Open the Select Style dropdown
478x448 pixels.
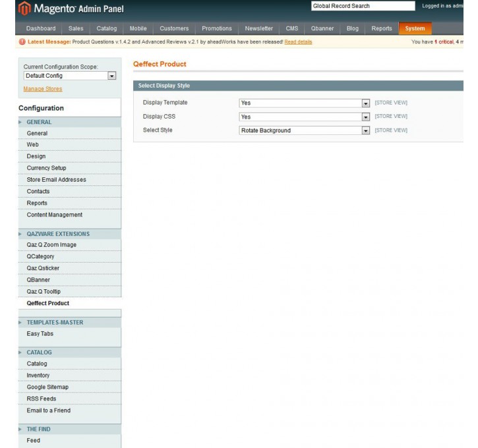coord(304,130)
